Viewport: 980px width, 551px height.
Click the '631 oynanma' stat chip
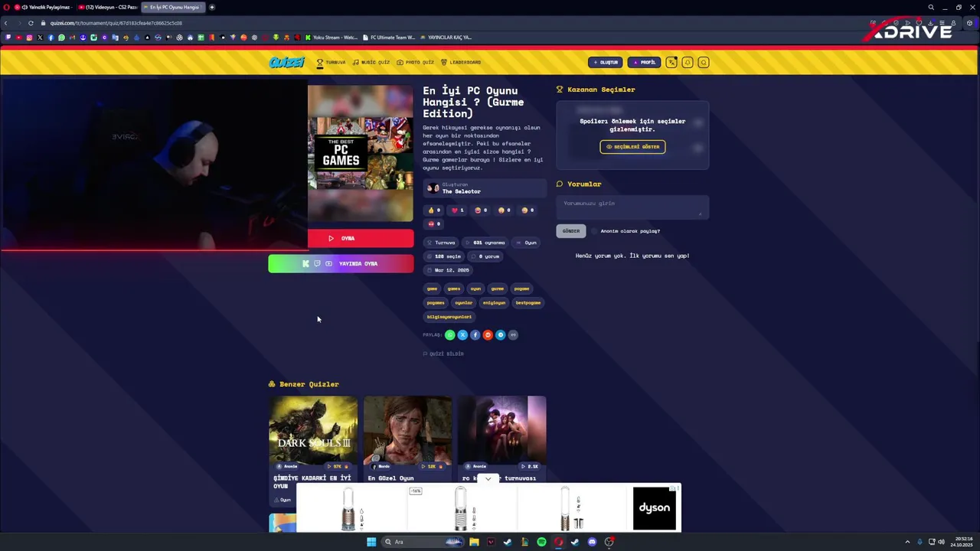(x=485, y=243)
